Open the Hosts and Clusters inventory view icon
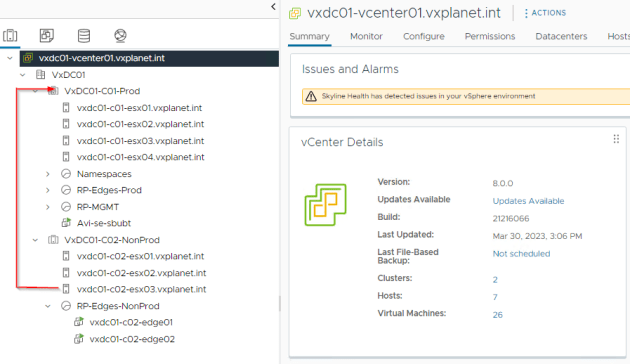630x364 pixels. [10, 36]
